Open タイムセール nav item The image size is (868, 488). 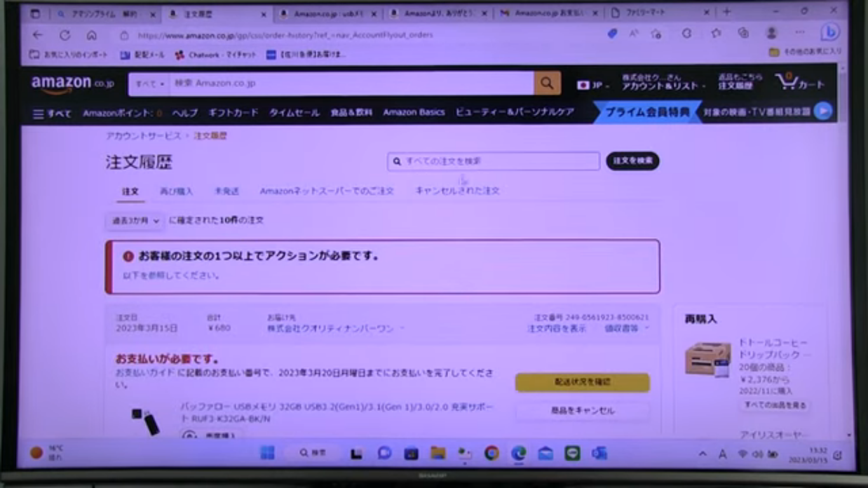(294, 112)
